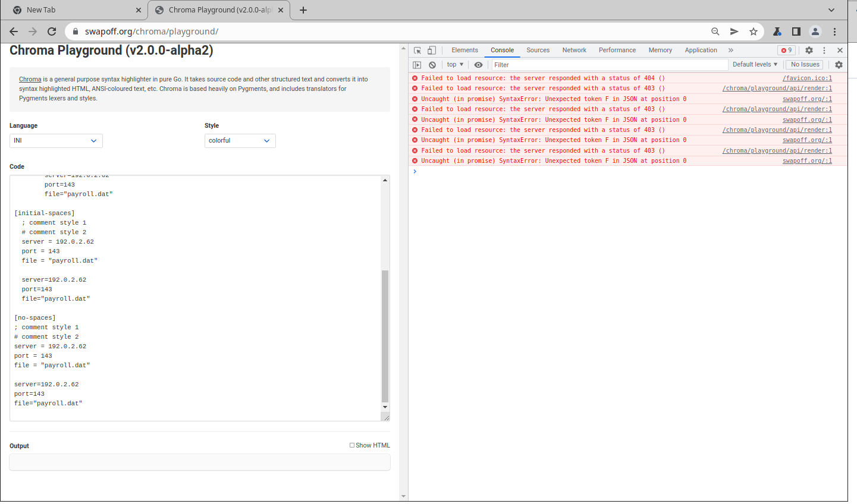Screen dimensions: 857x504
Task: Open the Default levels dropdown
Action: (x=755, y=64)
